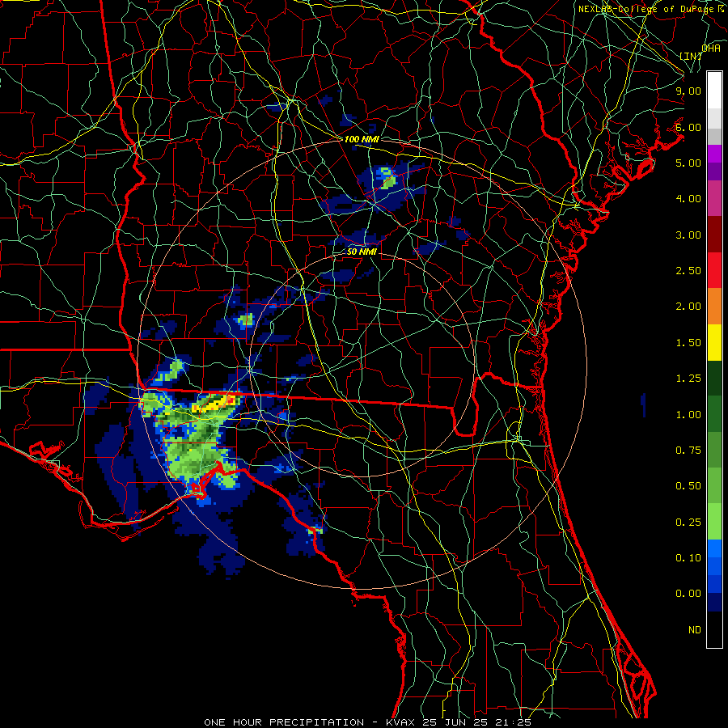Select the dark red legend swatch

click(x=714, y=235)
